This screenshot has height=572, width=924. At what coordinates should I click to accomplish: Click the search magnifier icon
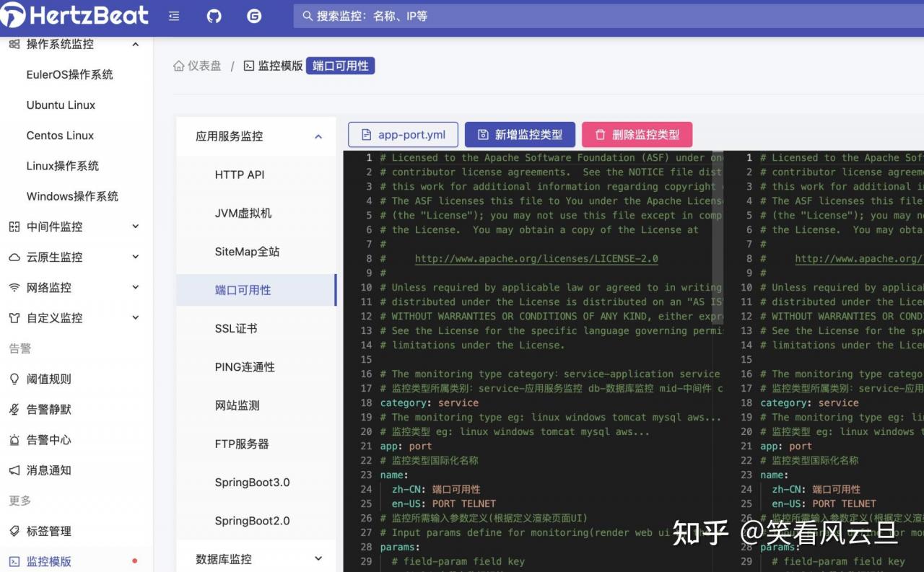point(308,16)
